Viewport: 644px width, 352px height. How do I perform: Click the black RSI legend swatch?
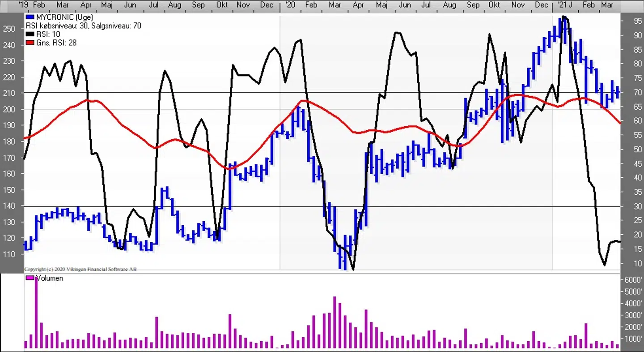tap(30, 34)
